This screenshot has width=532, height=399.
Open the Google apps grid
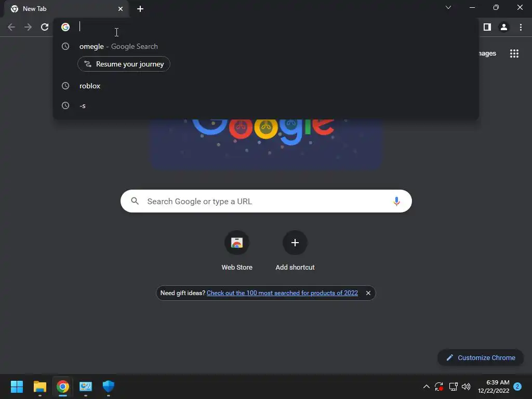pyautogui.click(x=514, y=54)
